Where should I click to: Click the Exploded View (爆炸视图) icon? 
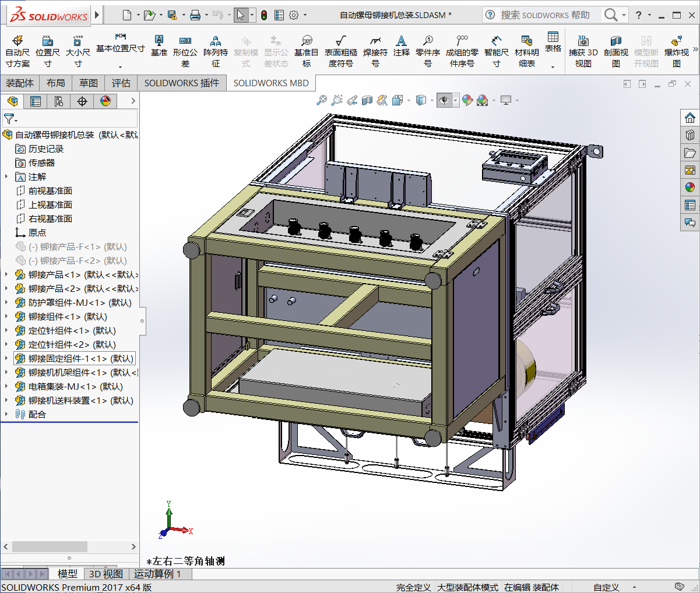point(676,51)
